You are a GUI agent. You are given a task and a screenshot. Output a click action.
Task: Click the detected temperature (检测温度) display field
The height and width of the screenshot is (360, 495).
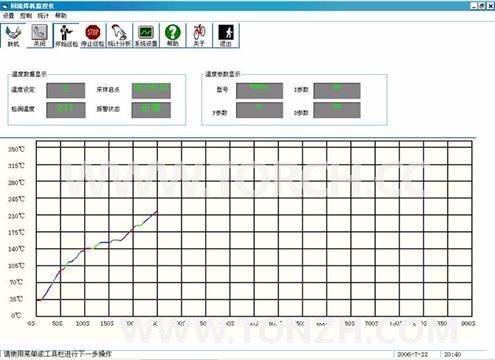point(66,110)
